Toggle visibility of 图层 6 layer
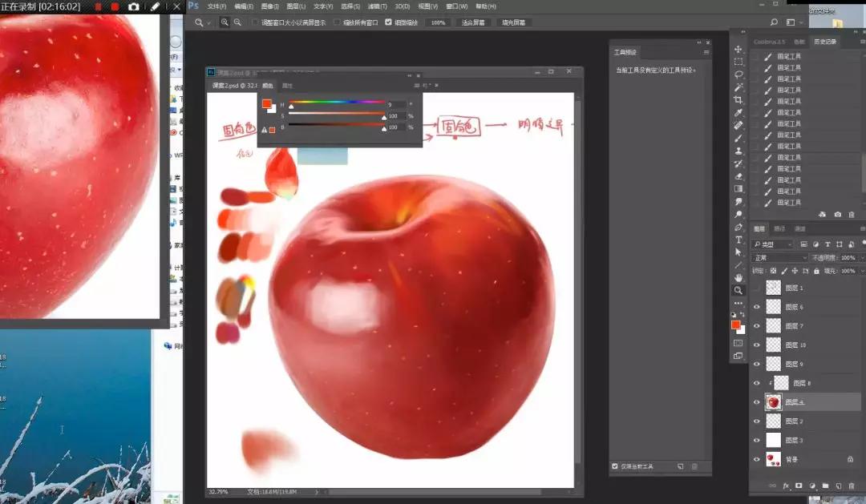The width and height of the screenshot is (866, 504). pos(756,307)
